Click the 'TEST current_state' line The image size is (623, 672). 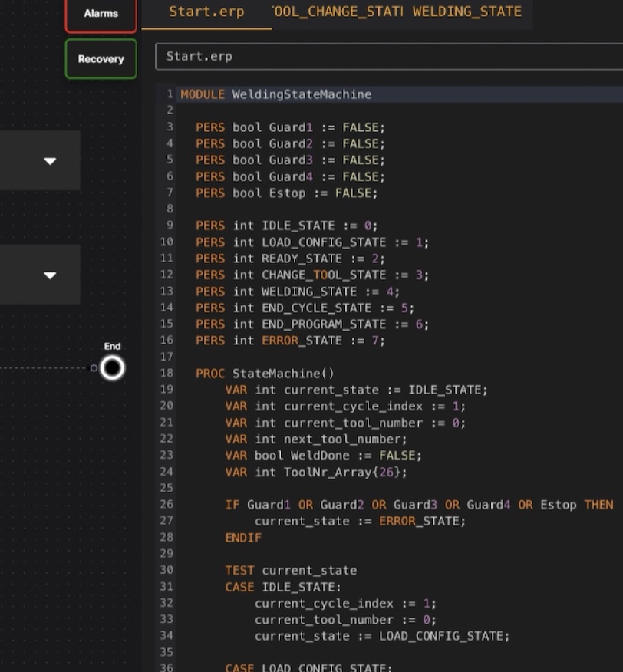tap(291, 570)
